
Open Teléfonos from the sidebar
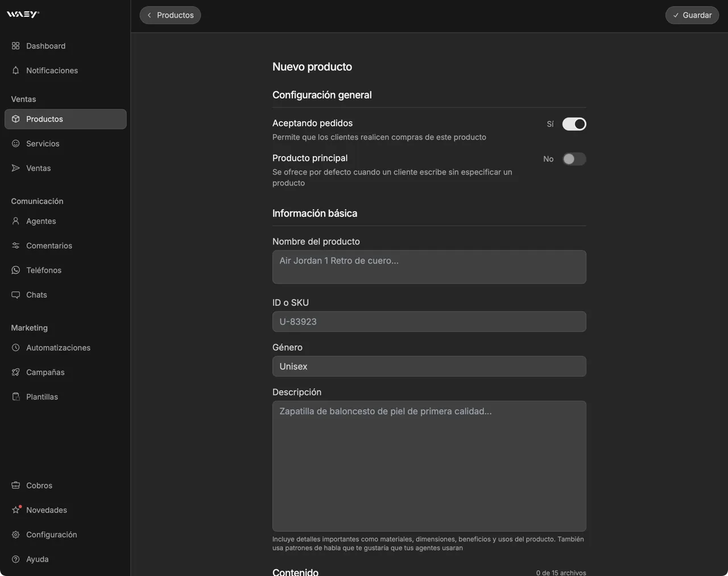pyautogui.click(x=43, y=270)
